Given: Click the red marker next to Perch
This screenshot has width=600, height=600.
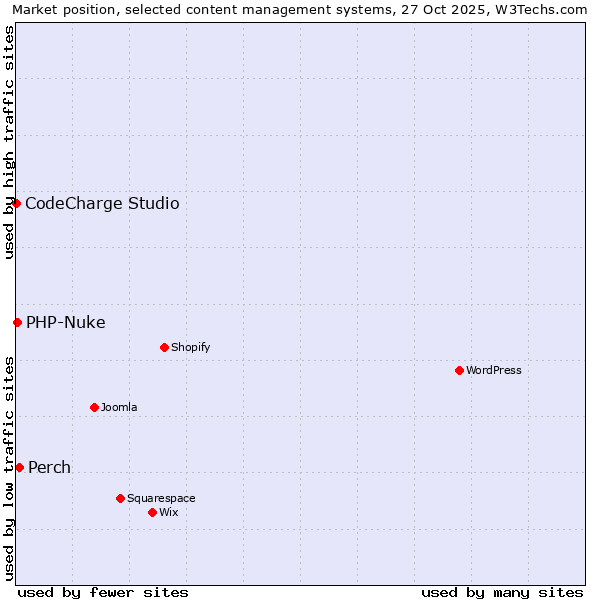Looking at the screenshot, I should pyautogui.click(x=19, y=467).
